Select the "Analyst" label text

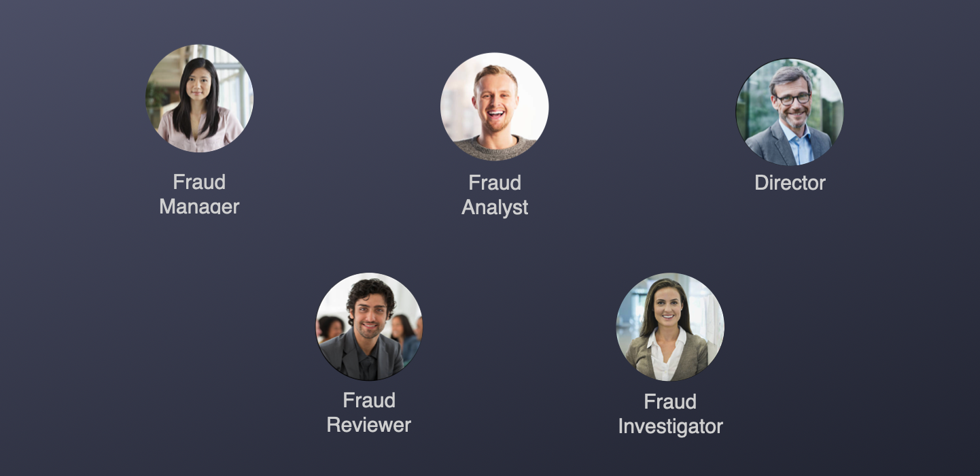[495, 207]
